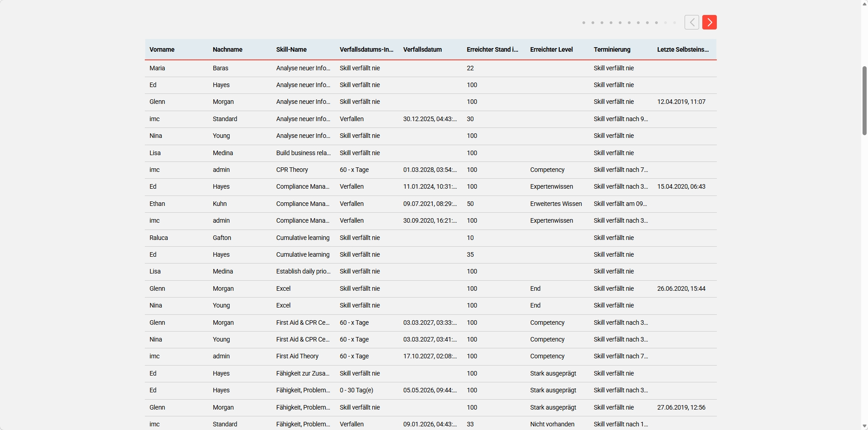Click expiry date 30.12.2025, 04:43
Image resolution: width=868 pixels, height=430 pixels.
[x=430, y=119]
